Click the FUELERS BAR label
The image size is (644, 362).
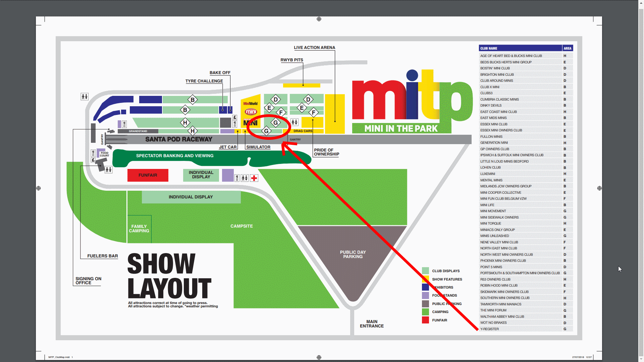pyautogui.click(x=103, y=256)
